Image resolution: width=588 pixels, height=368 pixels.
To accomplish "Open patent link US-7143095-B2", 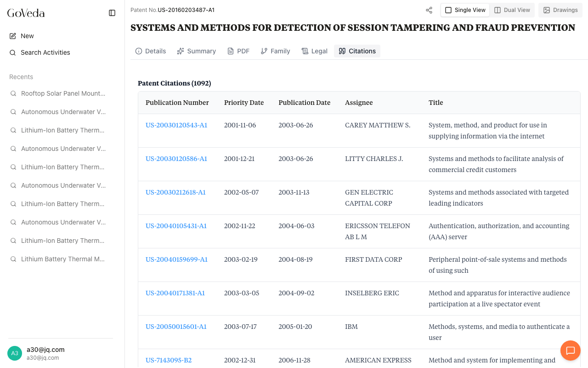I will tap(169, 360).
